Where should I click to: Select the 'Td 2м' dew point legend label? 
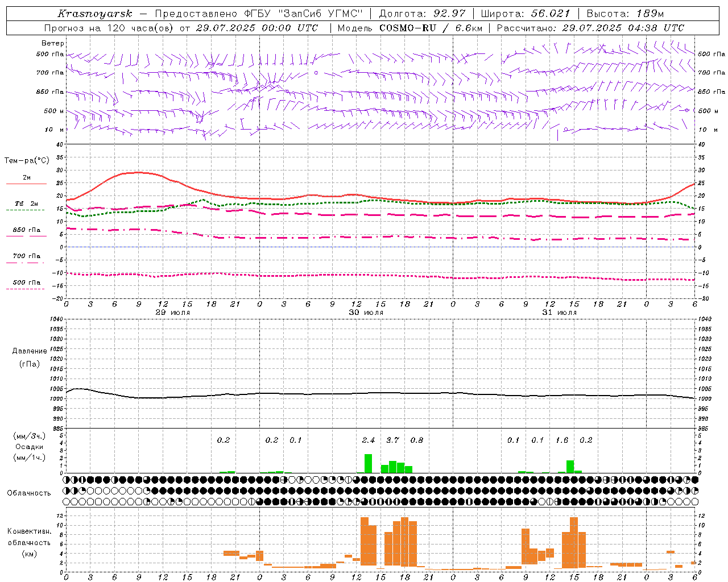pyautogui.click(x=27, y=203)
